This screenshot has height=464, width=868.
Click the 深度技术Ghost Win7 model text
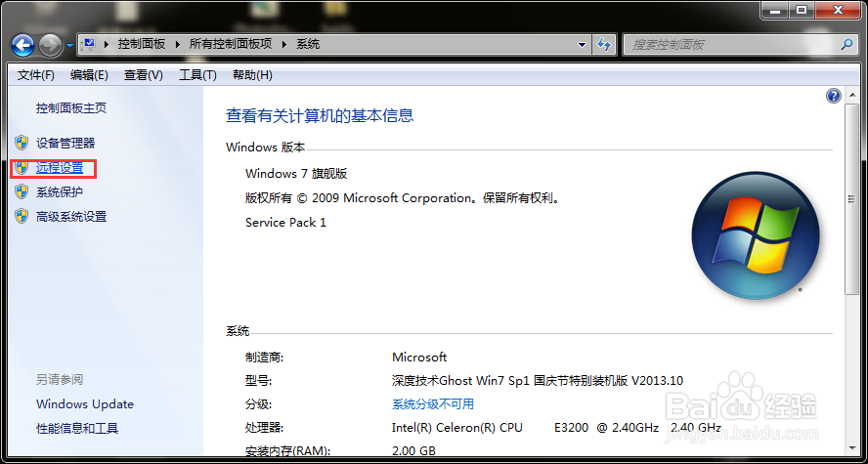coord(538,381)
